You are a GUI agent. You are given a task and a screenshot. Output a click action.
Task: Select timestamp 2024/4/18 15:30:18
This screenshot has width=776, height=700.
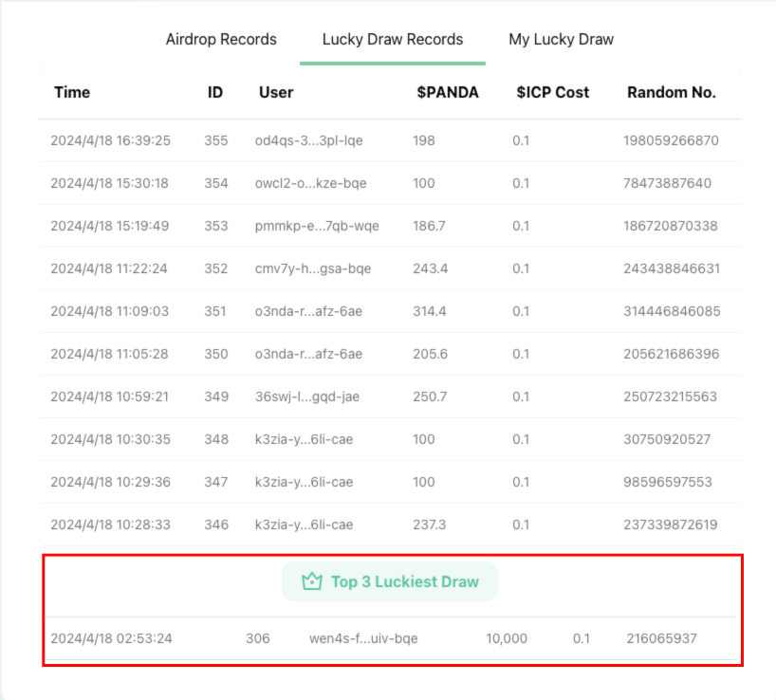click(109, 183)
